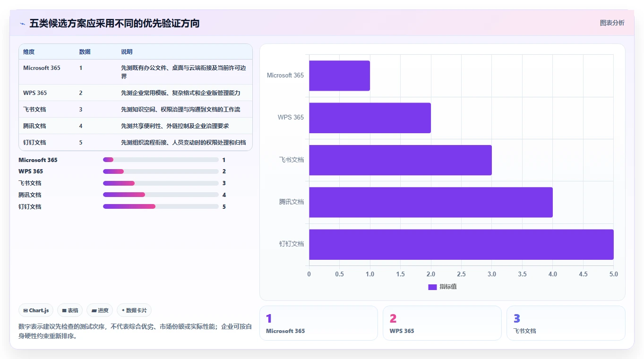The image size is (644, 359).
Task: Click the Microsoft 365 cell in the table
Action: click(x=42, y=68)
